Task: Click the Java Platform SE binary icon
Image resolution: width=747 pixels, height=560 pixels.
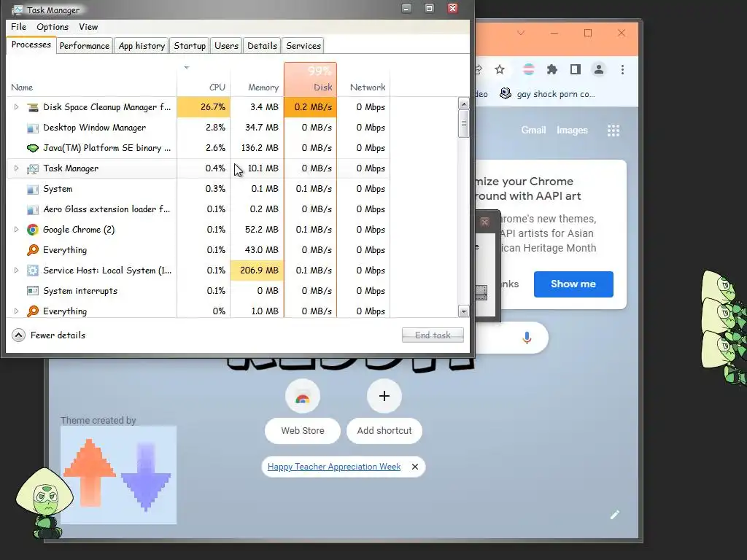Action: [32, 148]
